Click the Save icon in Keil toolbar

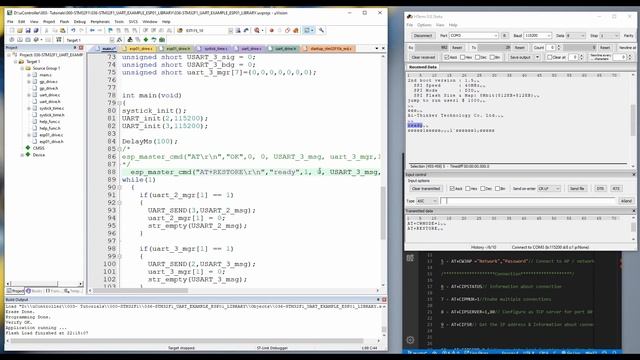point(28,30)
